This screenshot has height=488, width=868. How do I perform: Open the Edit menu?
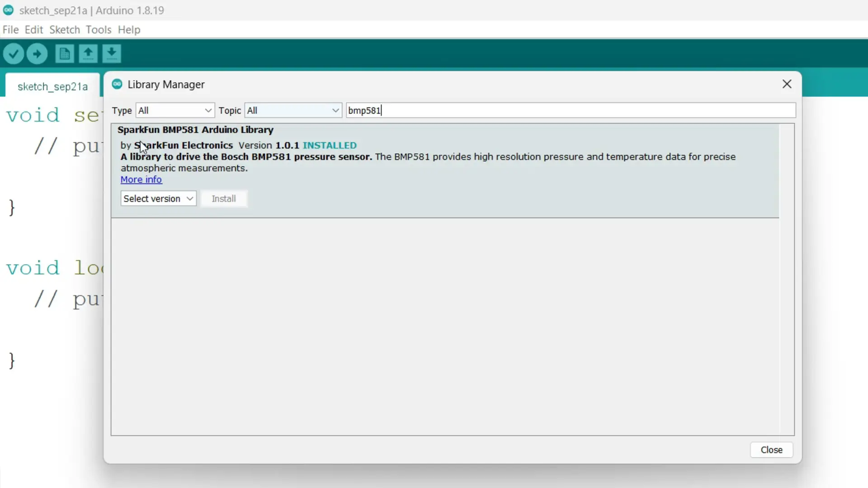click(34, 30)
